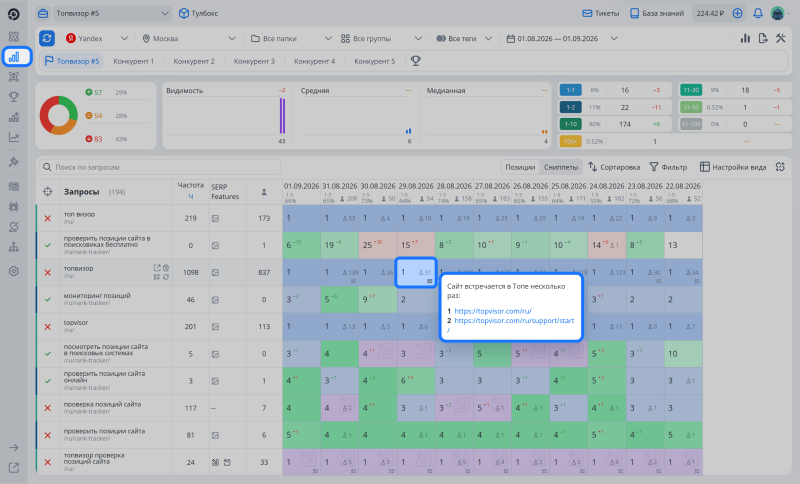Image resolution: width=800 pixels, height=484 pixels.
Task: Switch to Конкурент 3 tab
Action: pyautogui.click(x=254, y=61)
